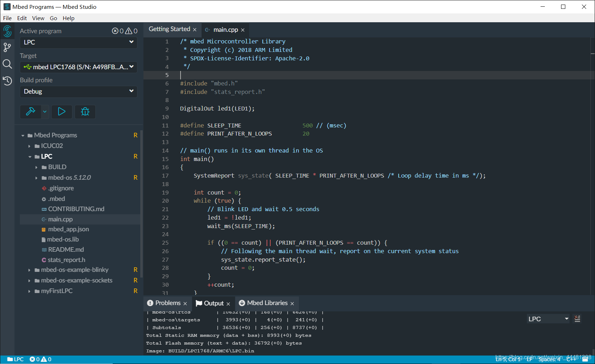Open the Active program LPC dropdown
The width and height of the screenshot is (595, 364).
point(78,42)
